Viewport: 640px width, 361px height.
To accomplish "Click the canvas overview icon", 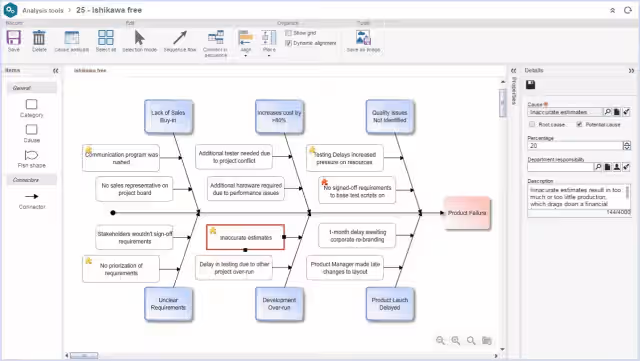I will pos(487,340).
